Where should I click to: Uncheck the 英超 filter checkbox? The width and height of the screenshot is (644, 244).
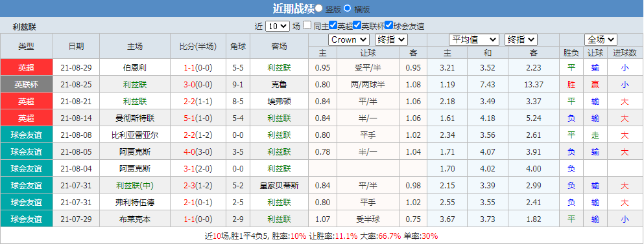333,25
